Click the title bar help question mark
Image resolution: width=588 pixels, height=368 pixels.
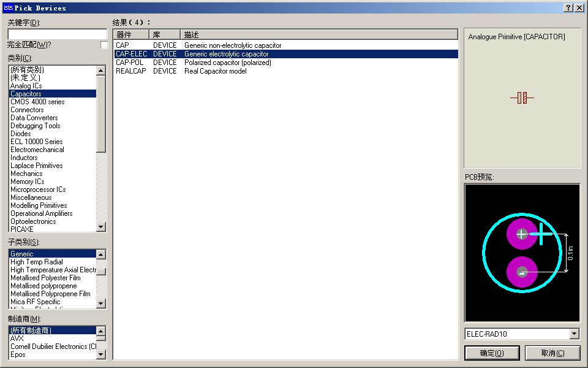tap(568, 7)
